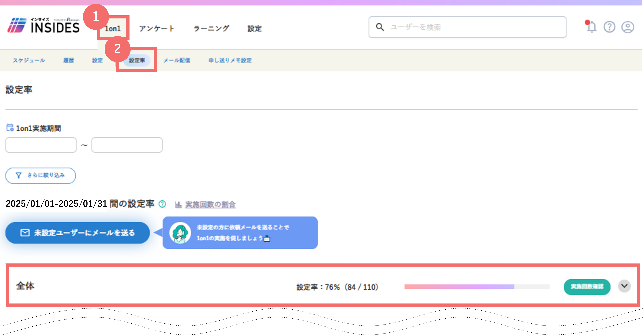Click the search magnifier icon
The height and width of the screenshot is (335, 644).
[380, 27]
